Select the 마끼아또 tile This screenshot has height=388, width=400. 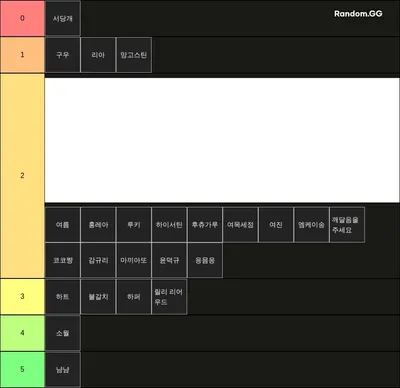[134, 260]
